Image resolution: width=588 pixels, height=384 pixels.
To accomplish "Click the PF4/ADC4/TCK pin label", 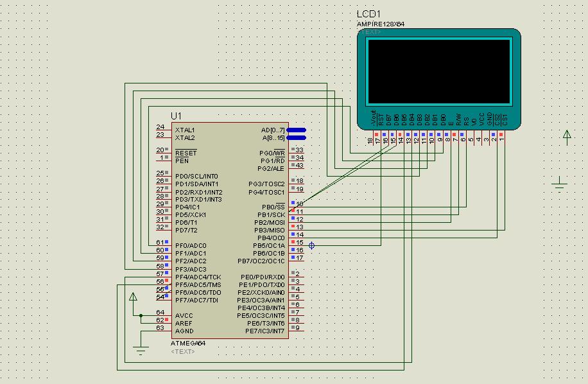I will coord(198,277).
